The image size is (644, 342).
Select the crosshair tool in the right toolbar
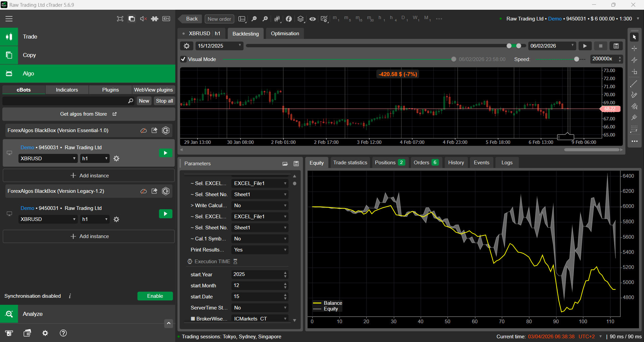click(634, 49)
